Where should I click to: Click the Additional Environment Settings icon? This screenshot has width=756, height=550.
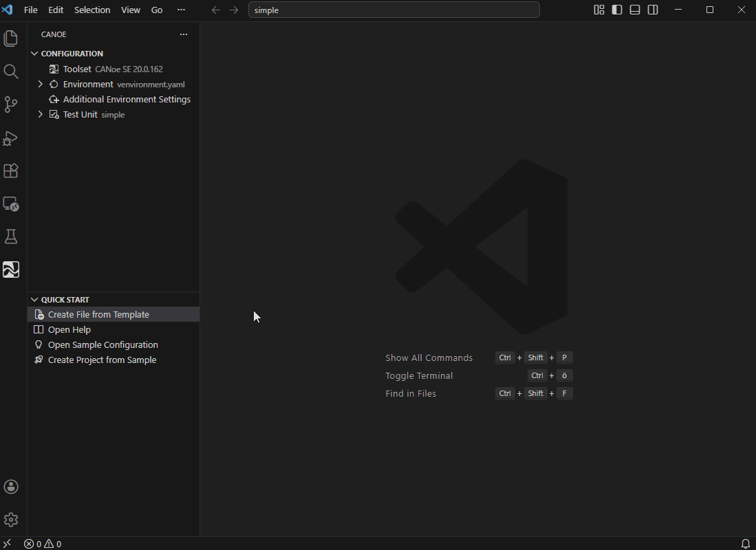[54, 99]
